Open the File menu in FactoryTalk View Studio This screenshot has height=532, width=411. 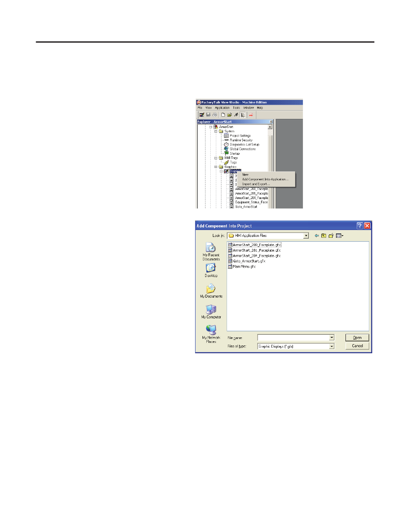pyautogui.click(x=200, y=108)
